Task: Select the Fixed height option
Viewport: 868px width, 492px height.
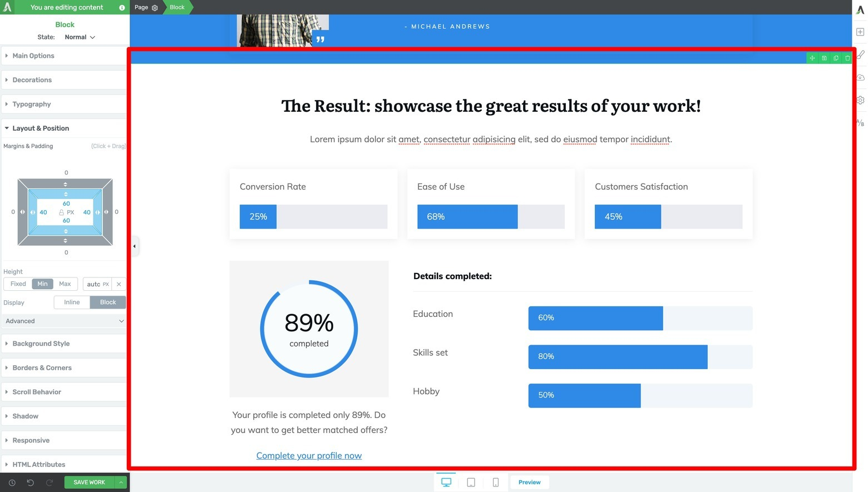Action: point(17,284)
